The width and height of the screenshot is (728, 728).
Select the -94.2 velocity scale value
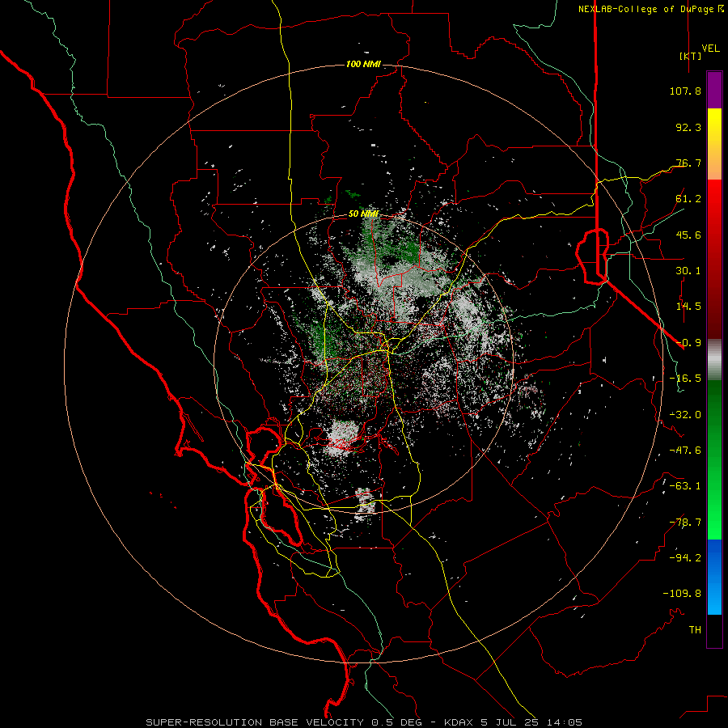coord(685,558)
